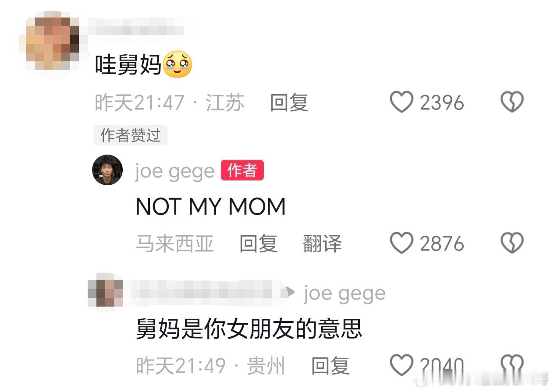This screenshot has height=392, width=554.
Task: Click 回复 next to 马来西亚
Action: click(258, 244)
